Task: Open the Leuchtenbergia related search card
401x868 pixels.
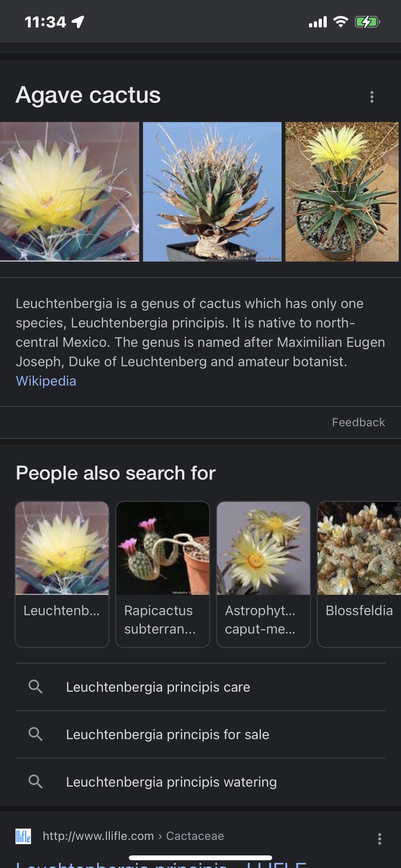Action: (62, 574)
